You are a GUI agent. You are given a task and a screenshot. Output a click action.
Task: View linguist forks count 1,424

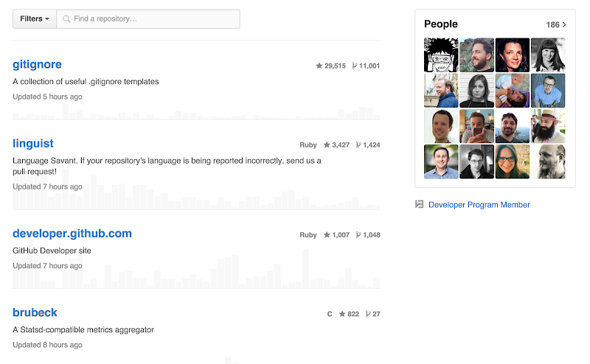click(368, 144)
